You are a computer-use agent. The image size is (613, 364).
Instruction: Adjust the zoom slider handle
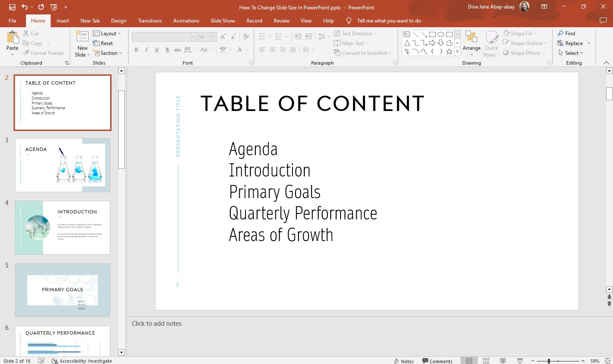pos(549,361)
